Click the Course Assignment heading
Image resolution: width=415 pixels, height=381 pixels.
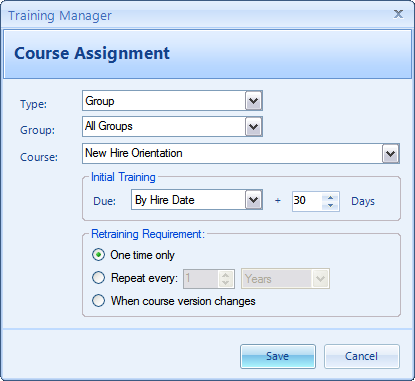(x=92, y=53)
